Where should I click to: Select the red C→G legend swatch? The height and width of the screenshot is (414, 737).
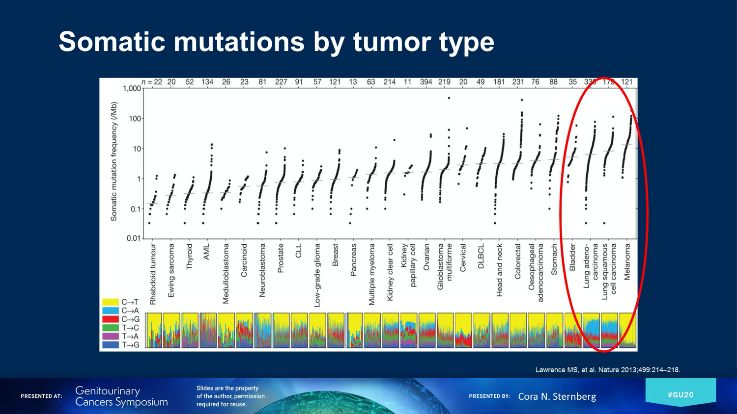pos(110,319)
